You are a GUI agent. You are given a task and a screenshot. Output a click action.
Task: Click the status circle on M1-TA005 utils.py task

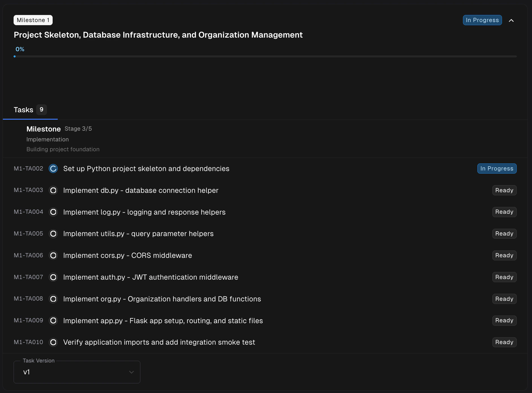pos(53,234)
